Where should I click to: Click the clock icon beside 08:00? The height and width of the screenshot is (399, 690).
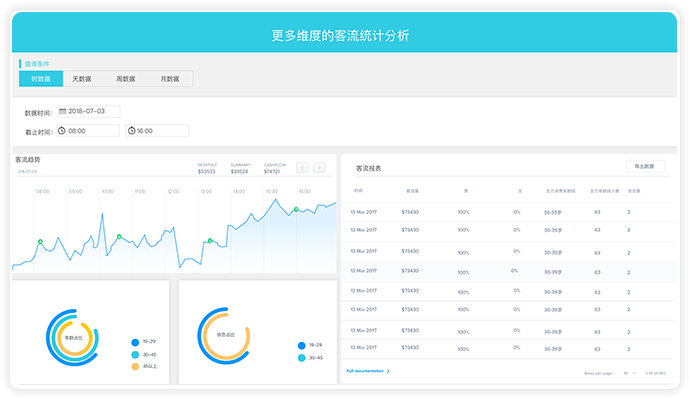click(62, 131)
